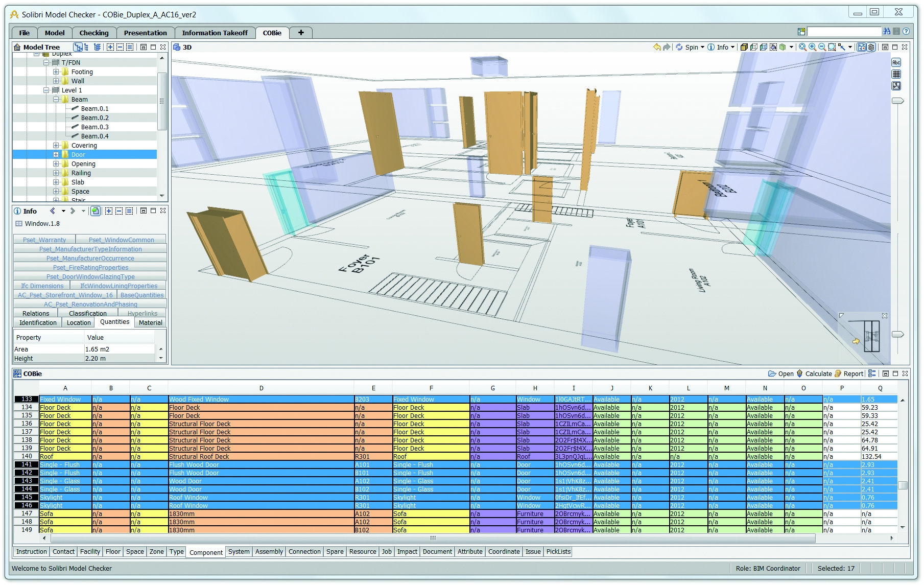Expand the Footing node in Model Tree
This screenshot has height=585, width=924.
point(56,72)
